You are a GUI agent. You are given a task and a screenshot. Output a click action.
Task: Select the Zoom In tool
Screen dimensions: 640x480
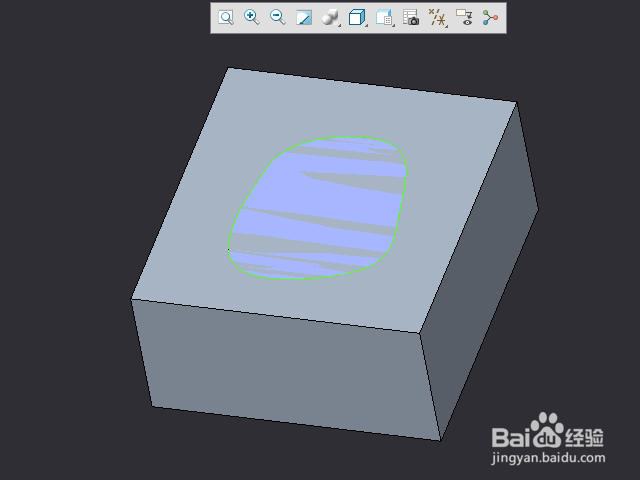(x=251, y=18)
